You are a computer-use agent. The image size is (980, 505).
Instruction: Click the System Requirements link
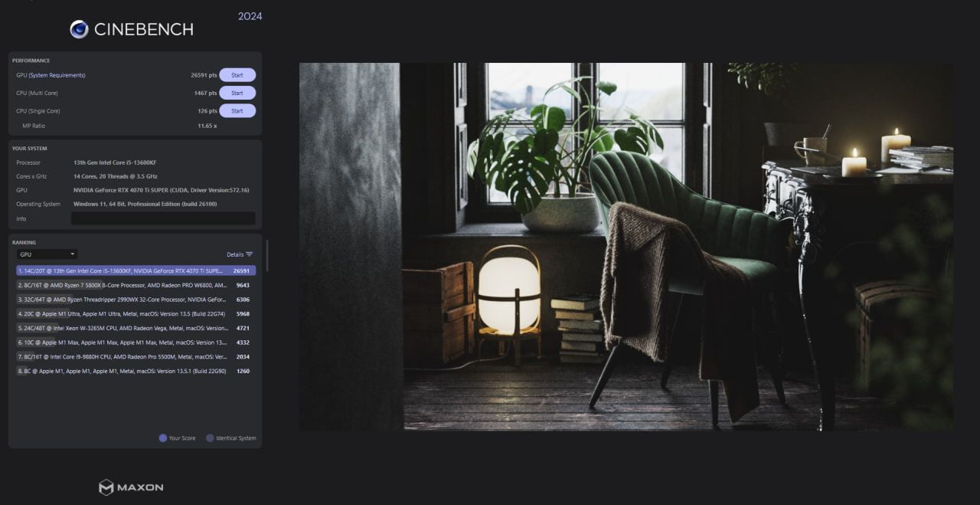[x=57, y=75]
